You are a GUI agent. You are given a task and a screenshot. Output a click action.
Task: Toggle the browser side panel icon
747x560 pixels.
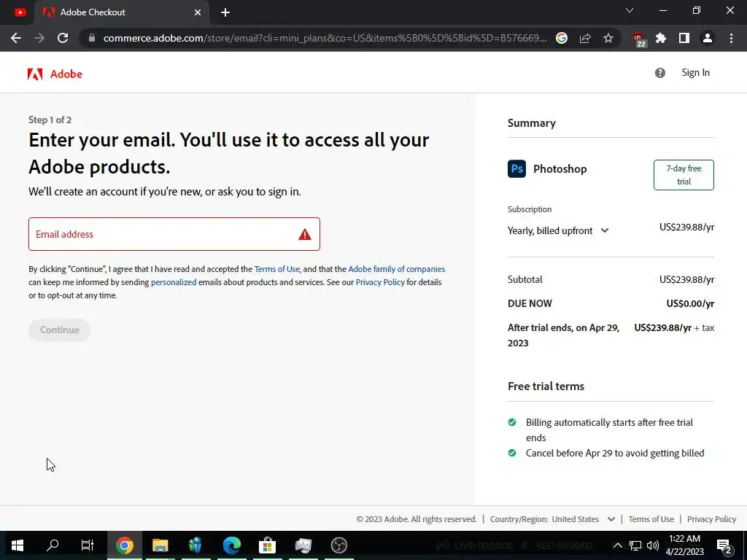point(684,38)
